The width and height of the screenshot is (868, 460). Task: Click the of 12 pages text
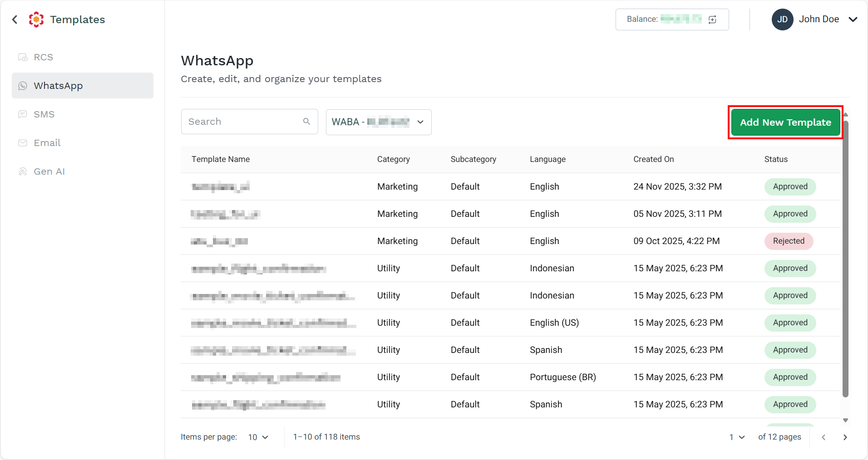[779, 437]
